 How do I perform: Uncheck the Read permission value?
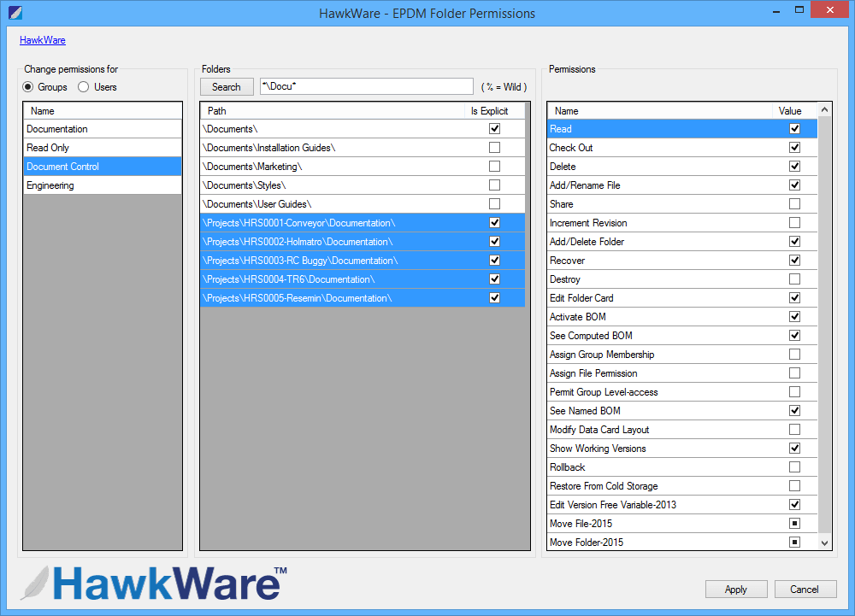pyautogui.click(x=794, y=128)
